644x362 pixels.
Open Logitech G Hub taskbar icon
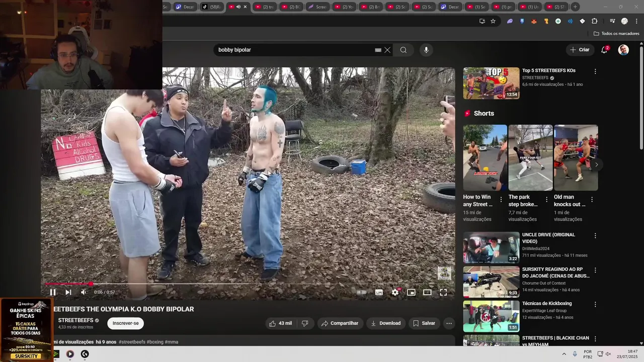click(85, 354)
